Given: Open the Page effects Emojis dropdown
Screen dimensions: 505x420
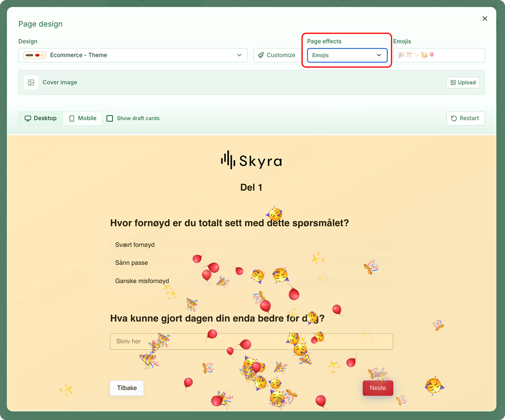Looking at the screenshot, I should (347, 55).
